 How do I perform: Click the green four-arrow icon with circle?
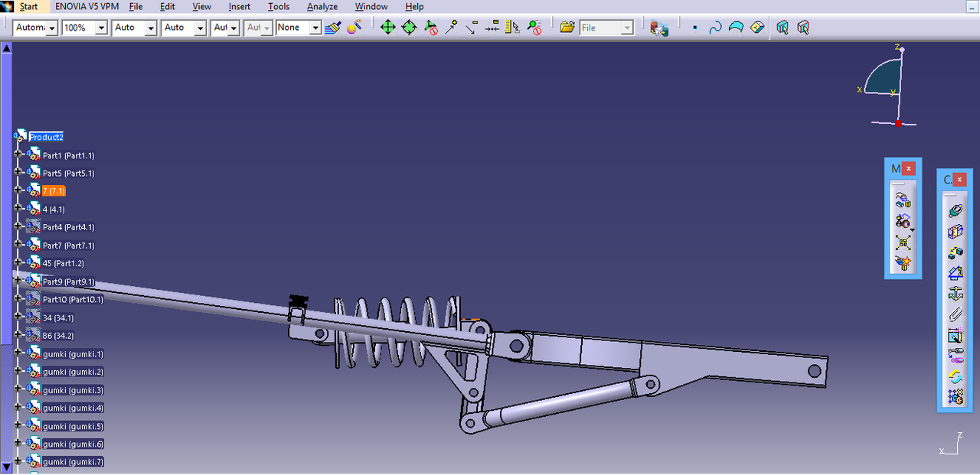pos(409,28)
